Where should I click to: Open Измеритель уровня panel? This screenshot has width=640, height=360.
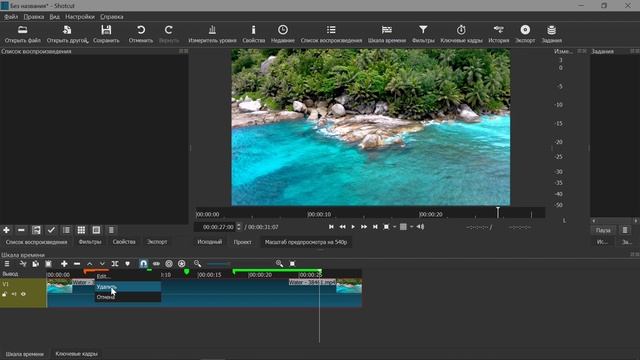coord(212,34)
